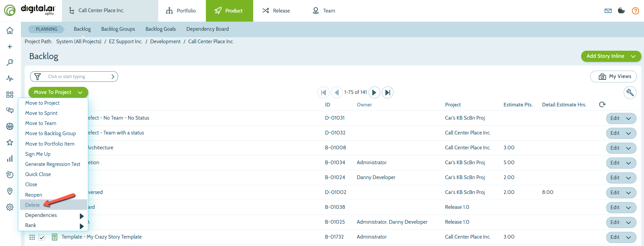This screenshot has height=246, width=644.
Task: Click Edit button for D-01002 row
Action: tap(615, 193)
